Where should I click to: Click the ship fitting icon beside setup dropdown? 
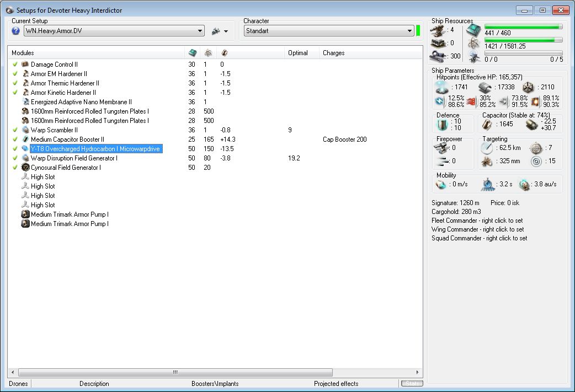(x=216, y=31)
